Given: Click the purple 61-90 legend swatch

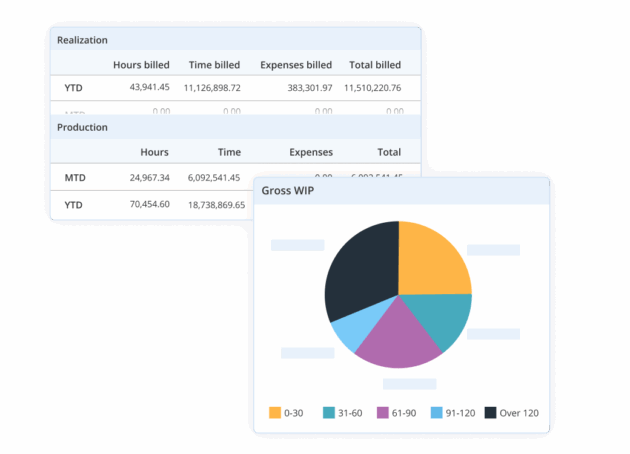Looking at the screenshot, I should point(382,412).
